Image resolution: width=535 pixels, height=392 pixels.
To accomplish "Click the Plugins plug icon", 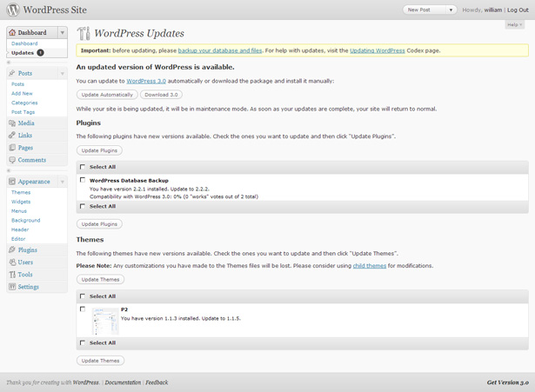I will click(12, 249).
